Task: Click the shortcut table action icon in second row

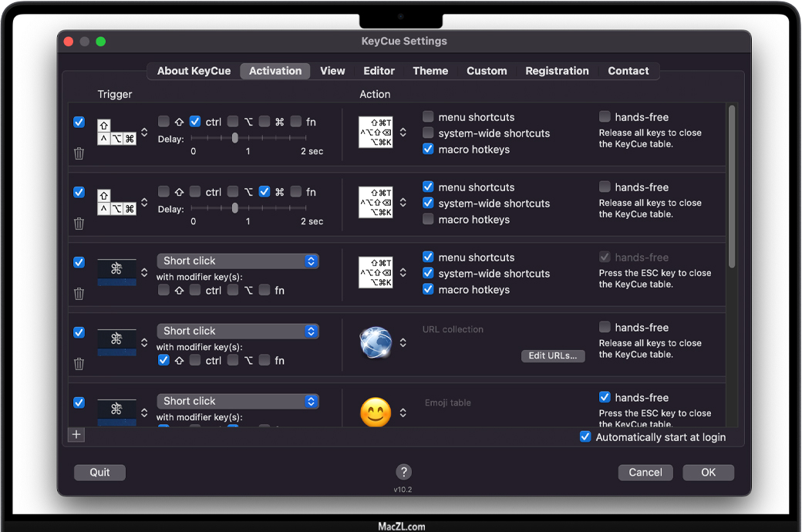Action: click(x=376, y=202)
